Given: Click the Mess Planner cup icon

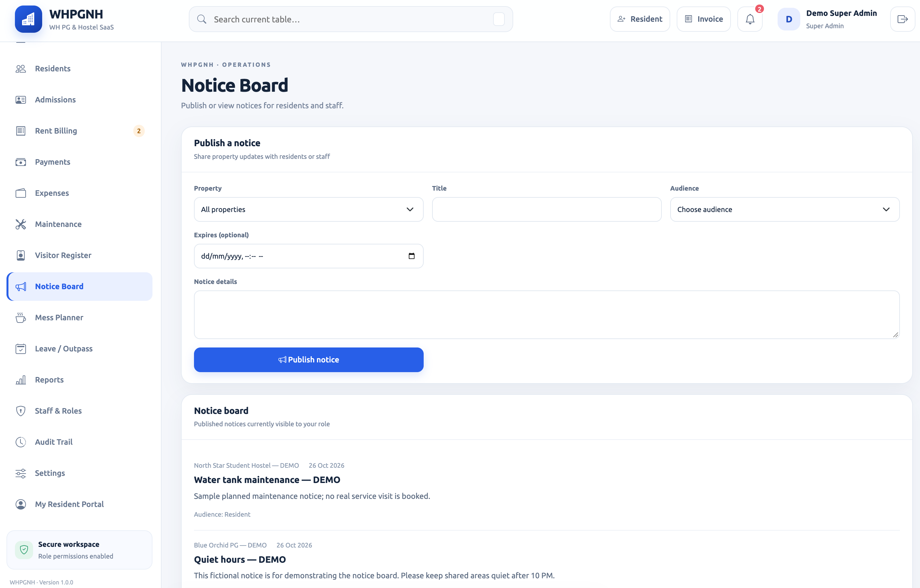Looking at the screenshot, I should point(21,318).
